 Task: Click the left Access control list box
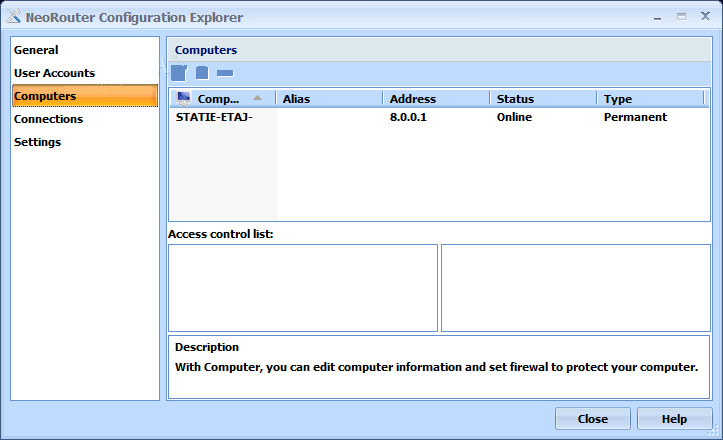click(x=303, y=288)
